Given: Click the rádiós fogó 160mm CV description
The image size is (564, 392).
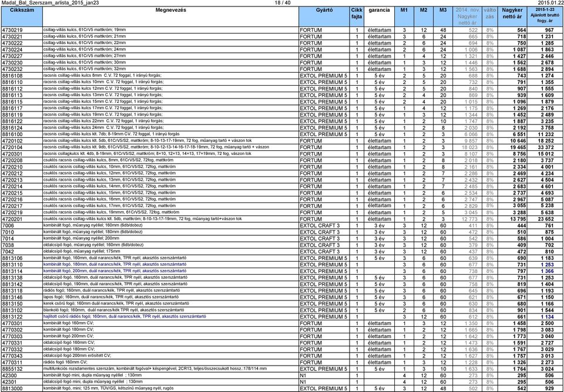Looking at the screenshot, I should pos(65,362).
